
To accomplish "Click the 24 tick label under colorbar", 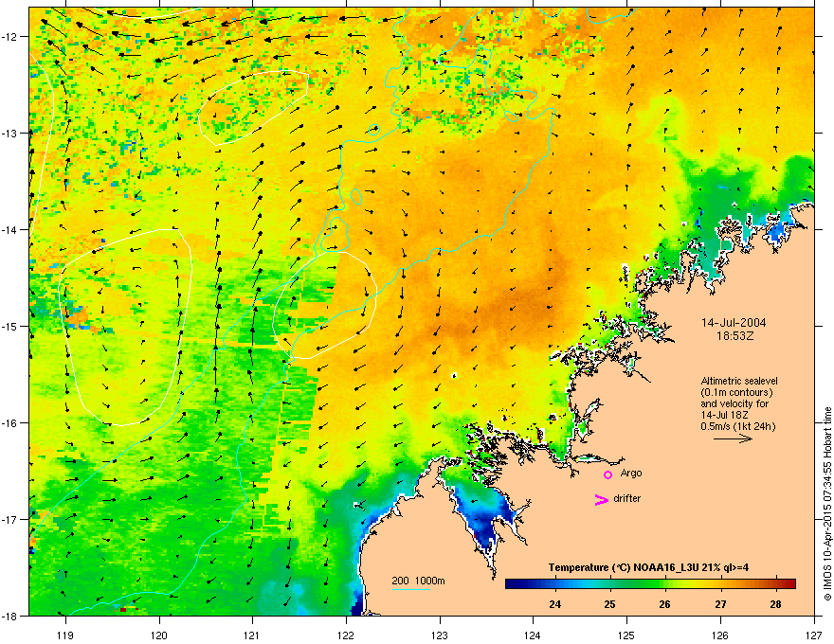I will 554,604.
